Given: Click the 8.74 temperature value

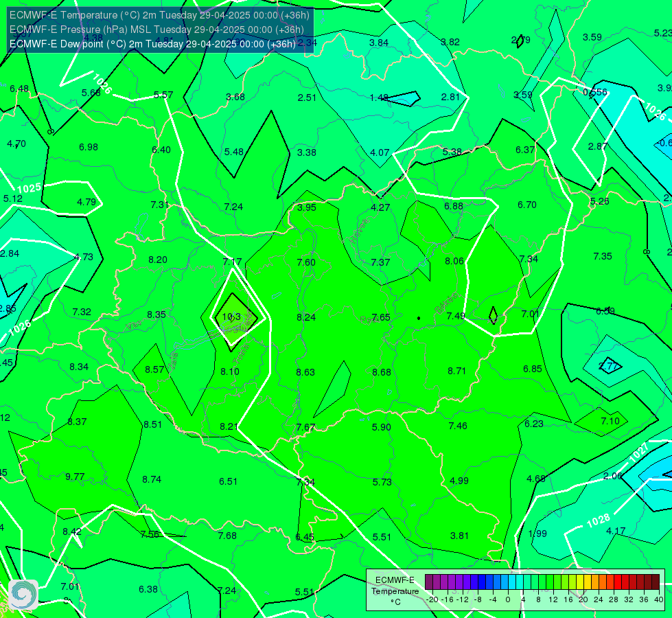Looking at the screenshot, I should 152,479.
